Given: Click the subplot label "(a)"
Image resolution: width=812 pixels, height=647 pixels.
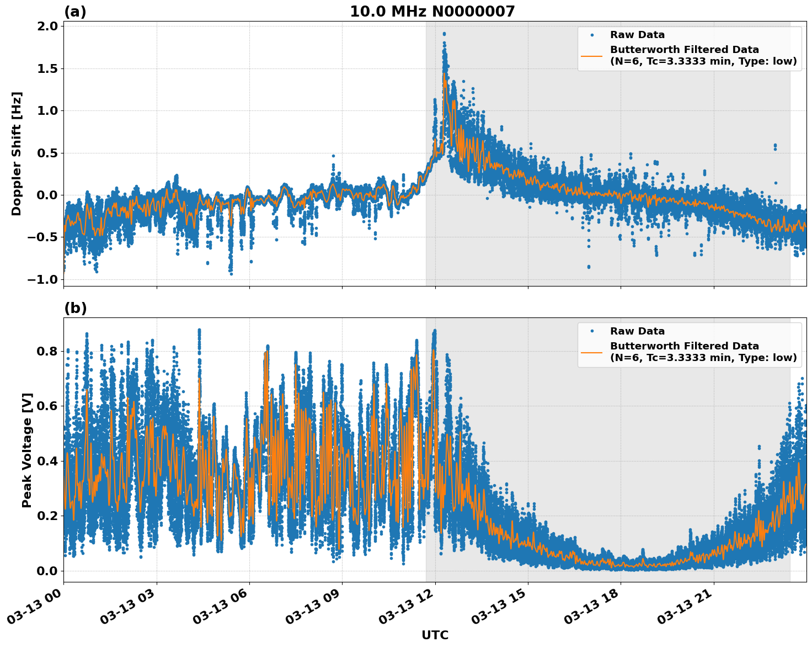Looking at the screenshot, I should [76, 10].
